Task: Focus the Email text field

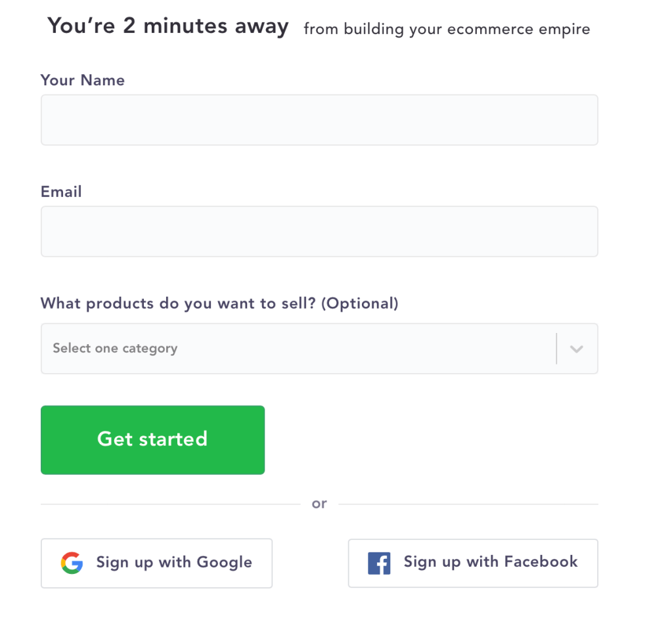Action: click(x=319, y=232)
